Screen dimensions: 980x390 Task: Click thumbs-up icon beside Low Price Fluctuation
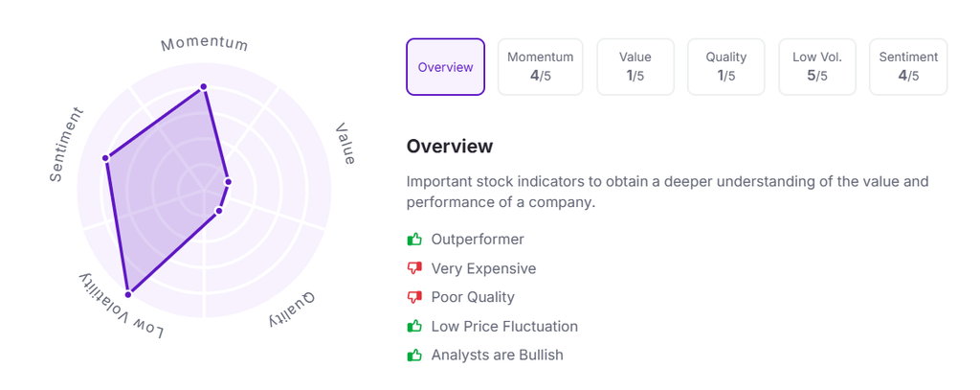point(414,326)
